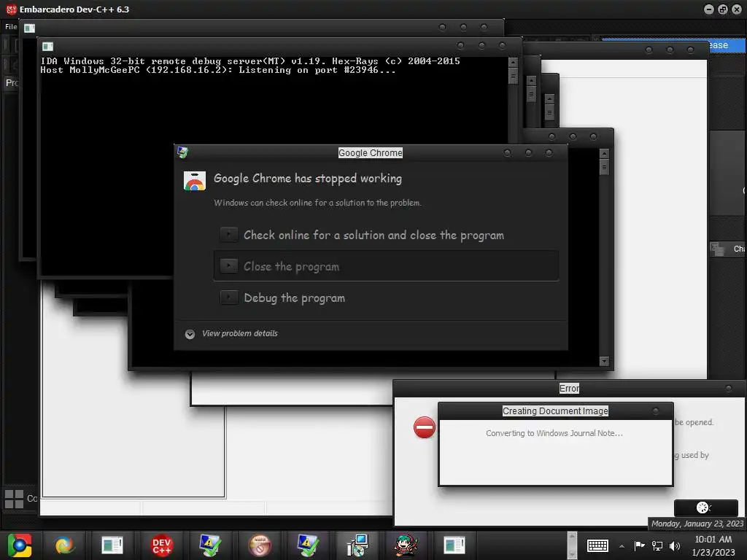The width and height of the screenshot is (747, 560).
Task: Select 'Close the program' option
Action: [386, 266]
